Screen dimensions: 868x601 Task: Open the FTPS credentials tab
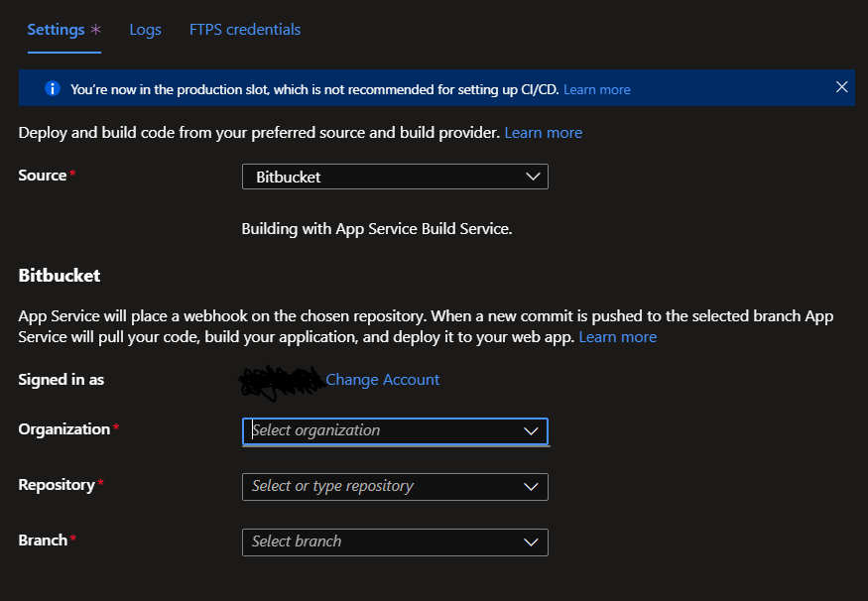coord(245,30)
